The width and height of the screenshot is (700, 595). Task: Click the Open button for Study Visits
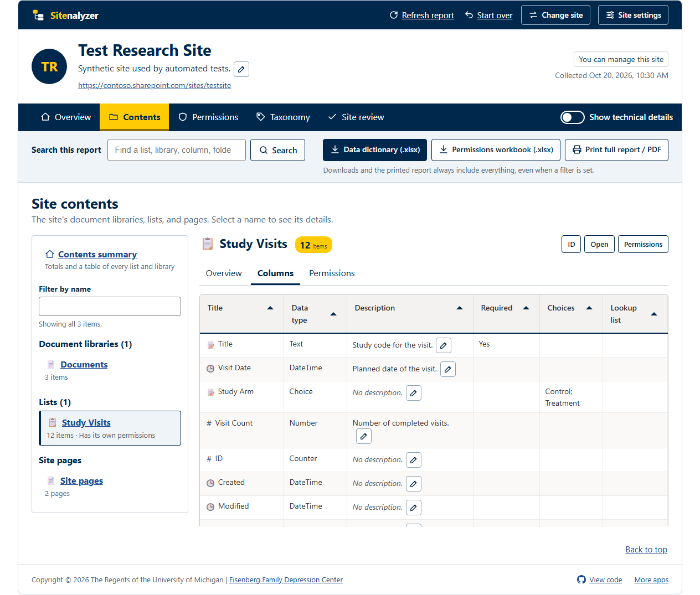coord(599,244)
